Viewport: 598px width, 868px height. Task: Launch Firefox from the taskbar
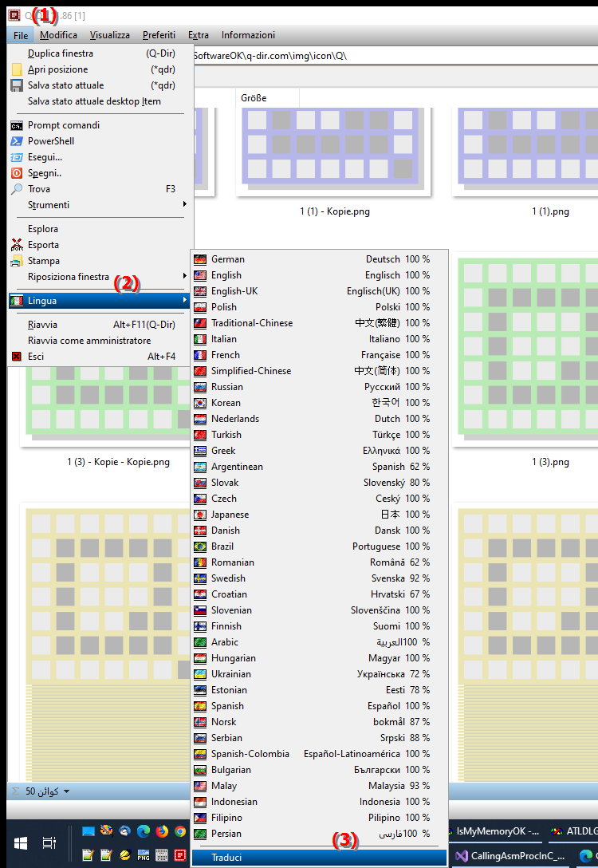(x=162, y=831)
